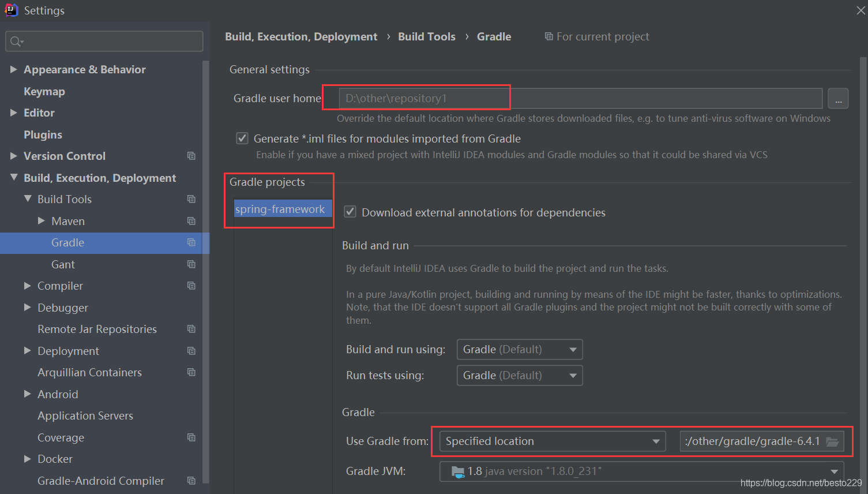The height and width of the screenshot is (494, 868).
Task: Expand the Maven node
Action: [x=42, y=220]
